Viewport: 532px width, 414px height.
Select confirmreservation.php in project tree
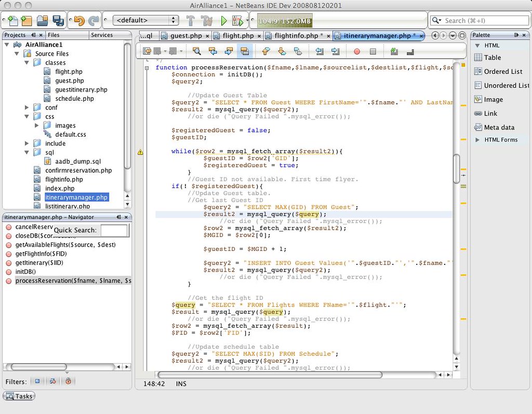tap(78, 170)
